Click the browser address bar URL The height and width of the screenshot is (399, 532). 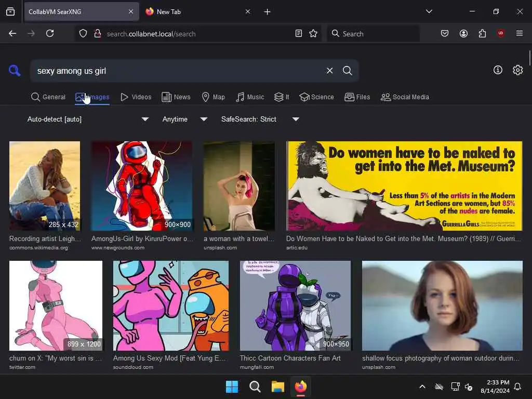click(x=151, y=34)
